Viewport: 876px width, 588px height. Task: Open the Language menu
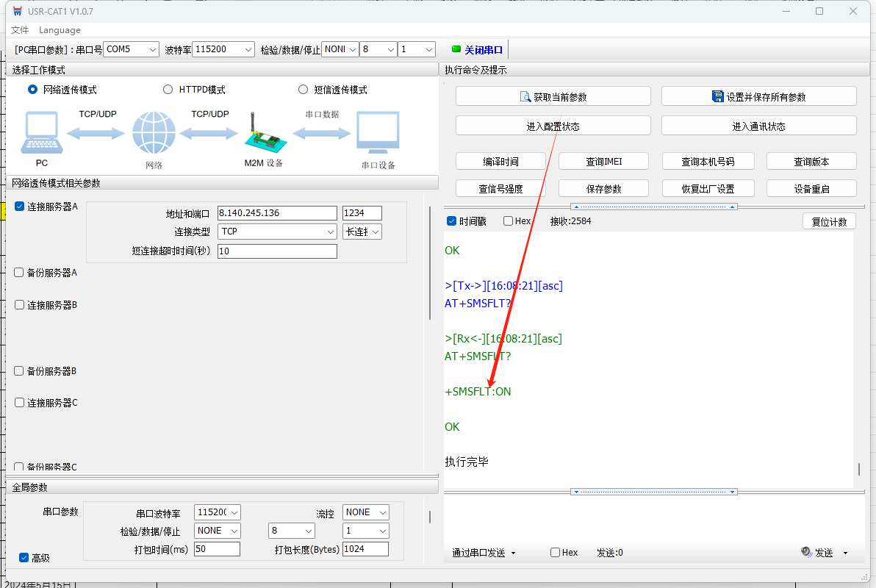coord(60,30)
